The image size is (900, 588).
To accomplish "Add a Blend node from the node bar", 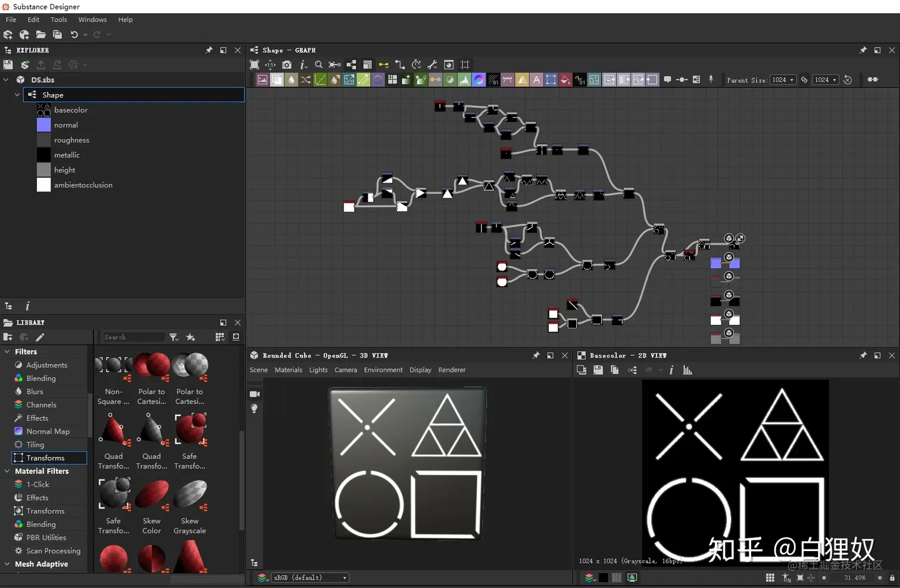I will click(x=277, y=80).
